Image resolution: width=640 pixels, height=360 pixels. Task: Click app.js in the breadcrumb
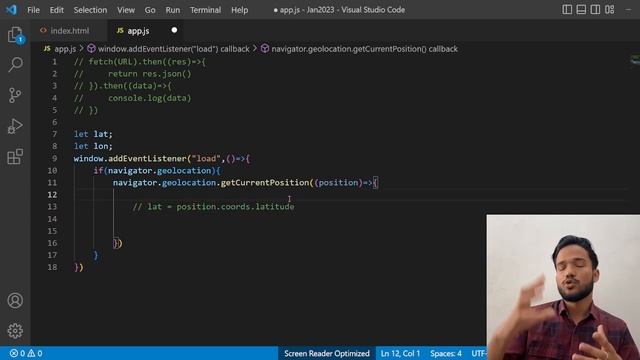pyautogui.click(x=65, y=49)
